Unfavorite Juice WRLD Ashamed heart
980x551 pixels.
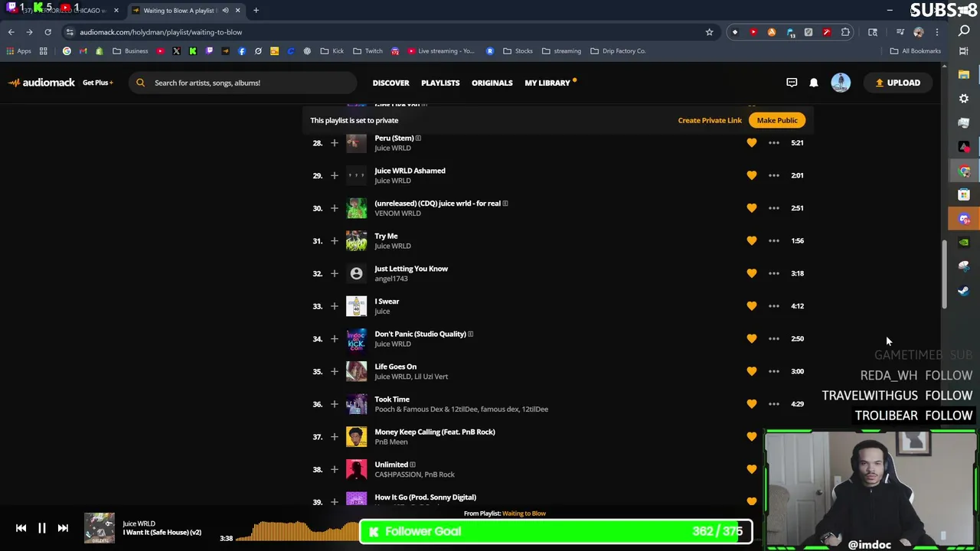click(752, 175)
